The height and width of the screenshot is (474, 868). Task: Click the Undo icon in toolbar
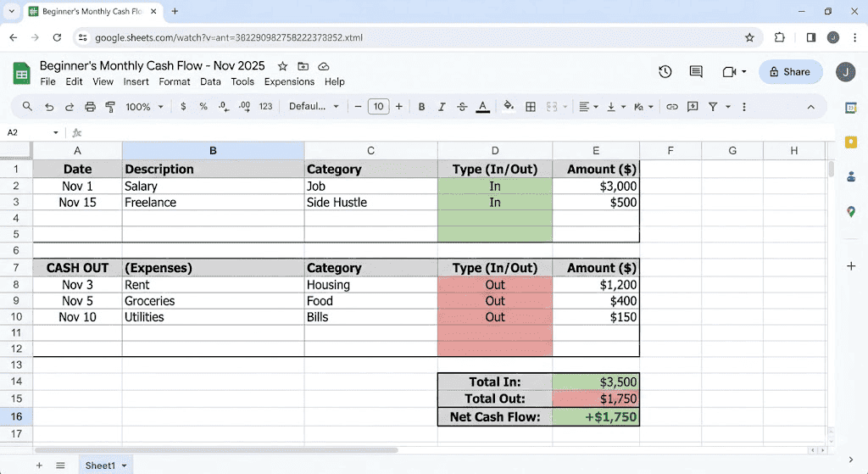49,107
